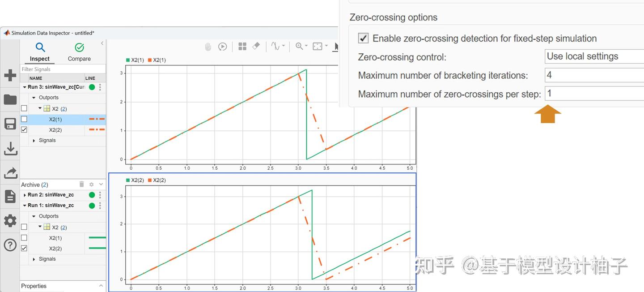Collapse X2 signal group under Run 1
Viewport: 644px width, 292px height.
(x=40, y=227)
